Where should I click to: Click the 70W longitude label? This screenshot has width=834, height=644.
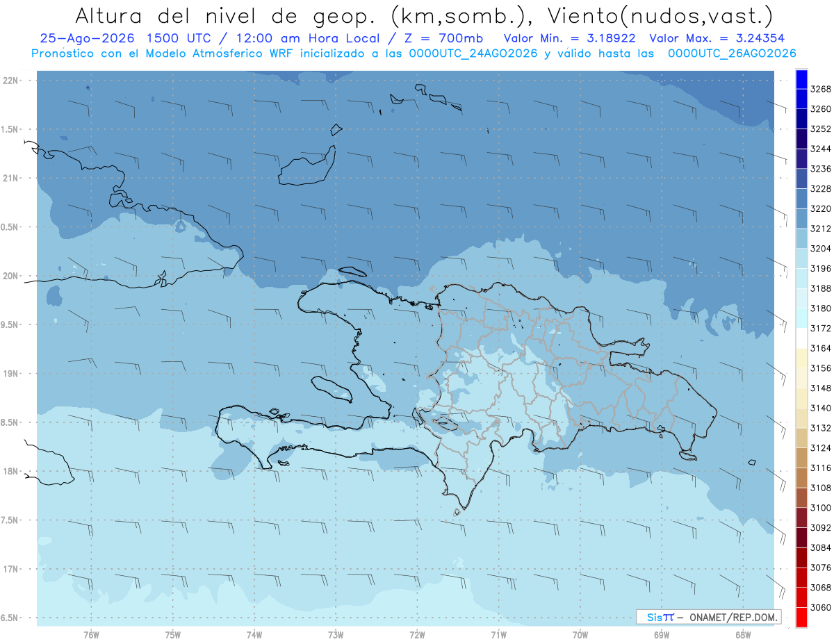580,635
